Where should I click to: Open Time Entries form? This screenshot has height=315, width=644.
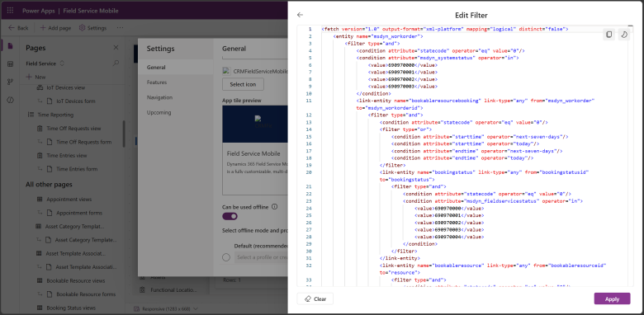click(77, 169)
